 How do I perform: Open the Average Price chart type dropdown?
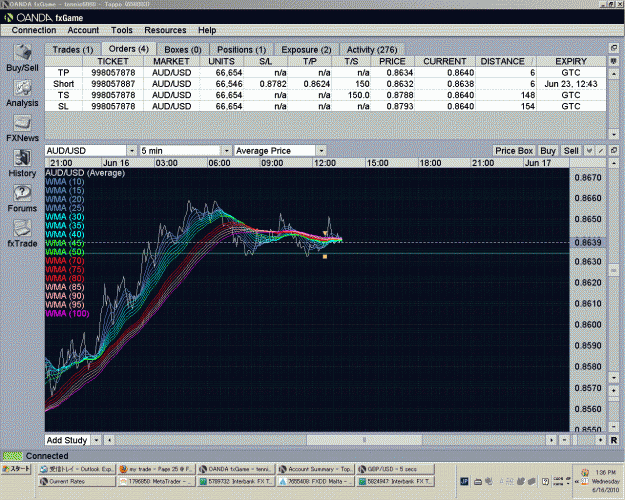pos(321,151)
